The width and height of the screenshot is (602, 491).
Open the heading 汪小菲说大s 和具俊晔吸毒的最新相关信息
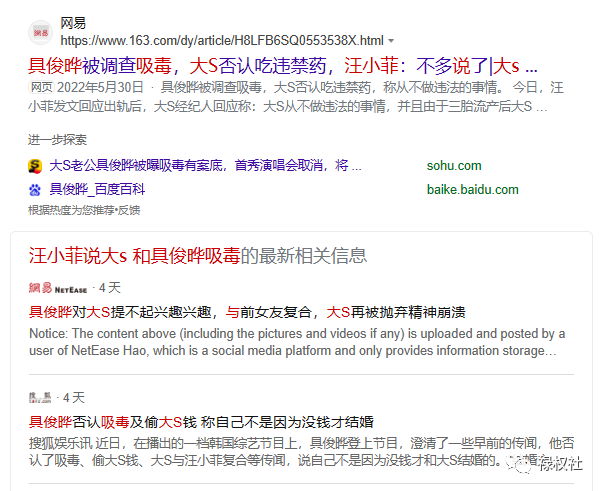pyautogui.click(x=198, y=255)
